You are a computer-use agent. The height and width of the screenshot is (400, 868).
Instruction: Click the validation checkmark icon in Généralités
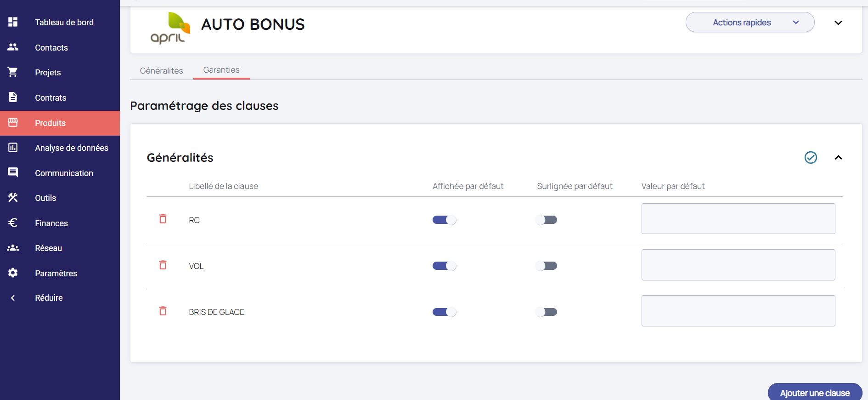811,158
